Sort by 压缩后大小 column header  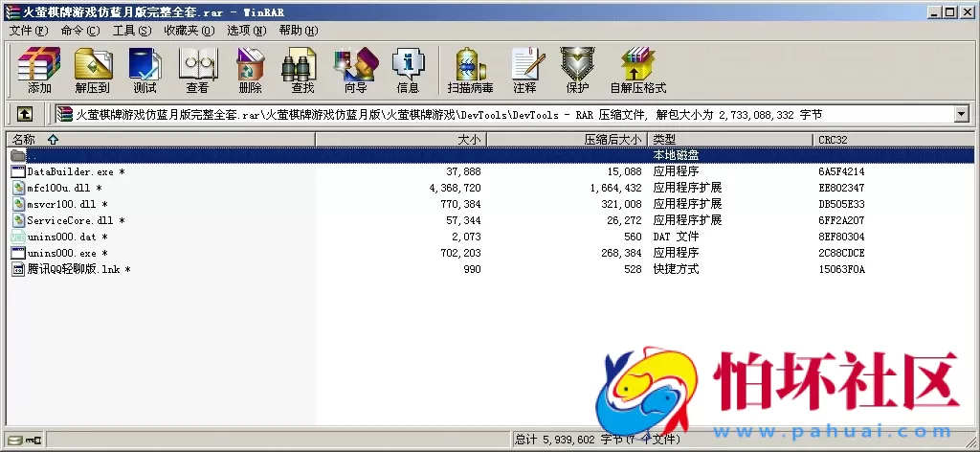[x=567, y=139]
